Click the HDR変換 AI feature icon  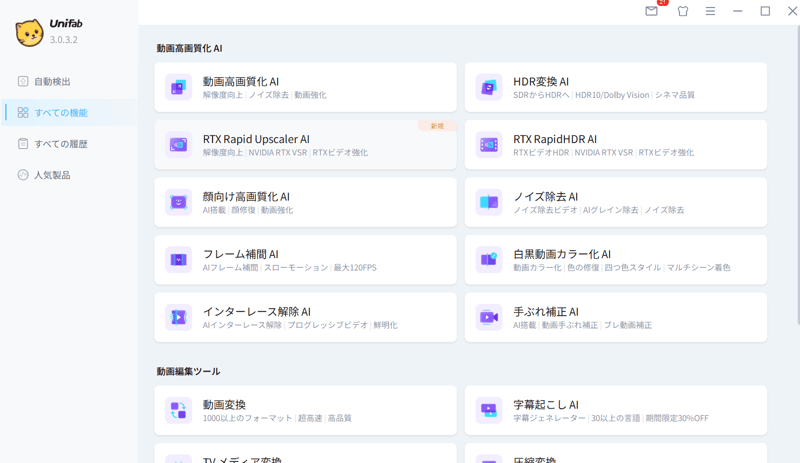point(489,88)
